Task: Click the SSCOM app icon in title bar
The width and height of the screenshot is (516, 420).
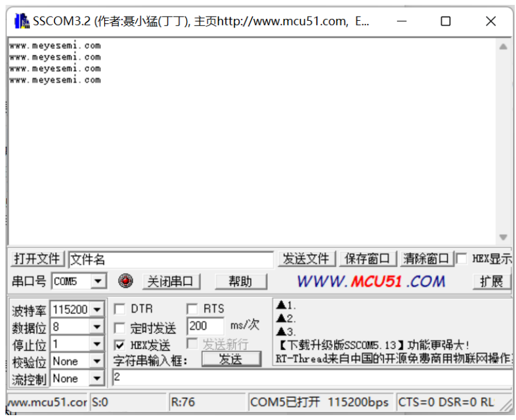Action: (21, 21)
